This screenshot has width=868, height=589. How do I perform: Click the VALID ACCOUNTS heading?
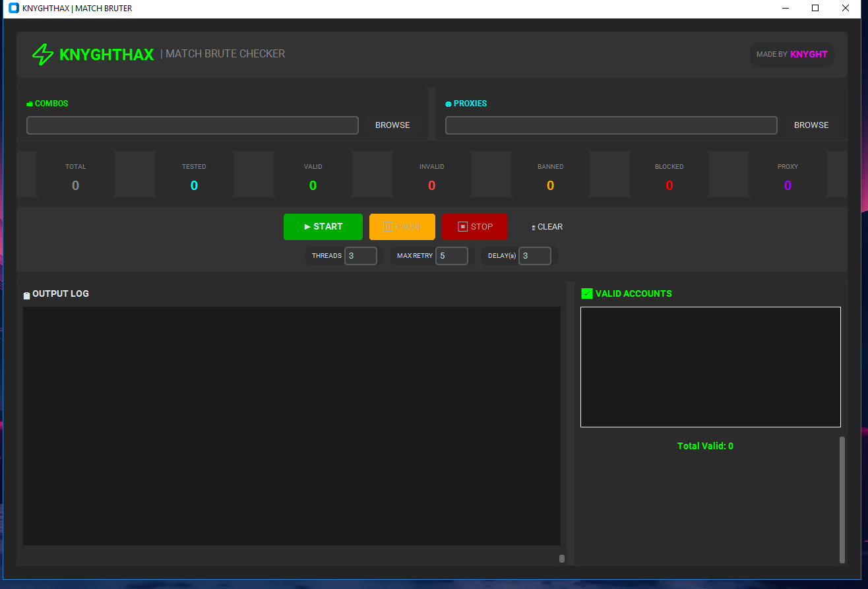coord(634,294)
